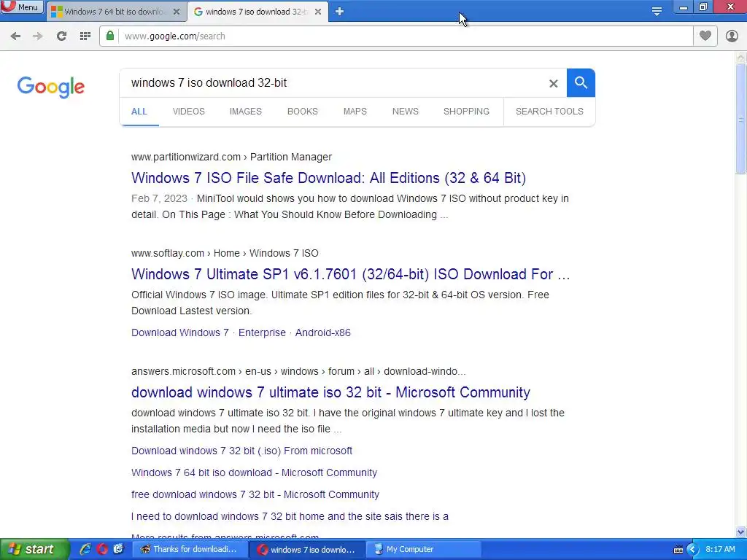Viewport: 747px width, 560px height.
Task: Open Windows 7 Ultimate SP1 v6.1.7601 result
Action: click(351, 274)
